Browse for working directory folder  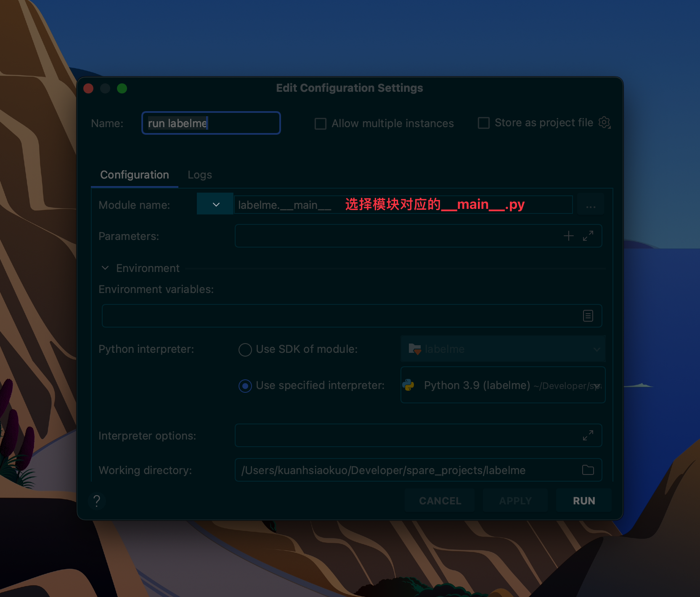588,470
